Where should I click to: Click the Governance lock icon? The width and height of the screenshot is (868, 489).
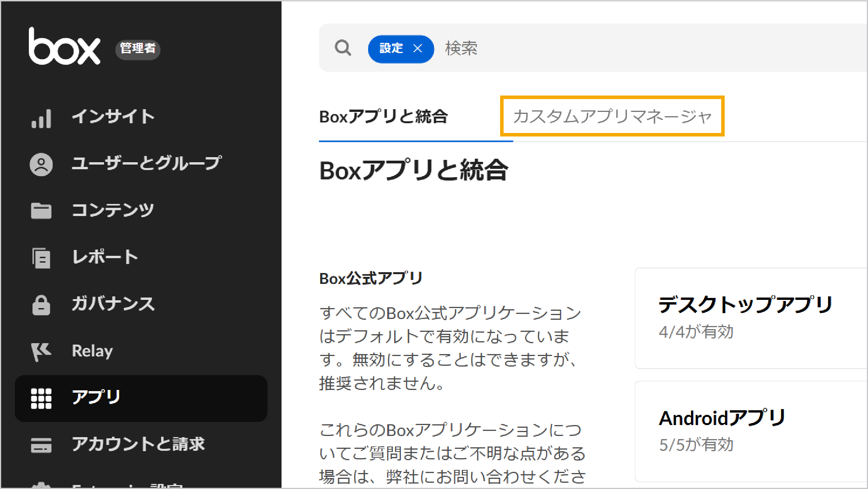tap(41, 305)
